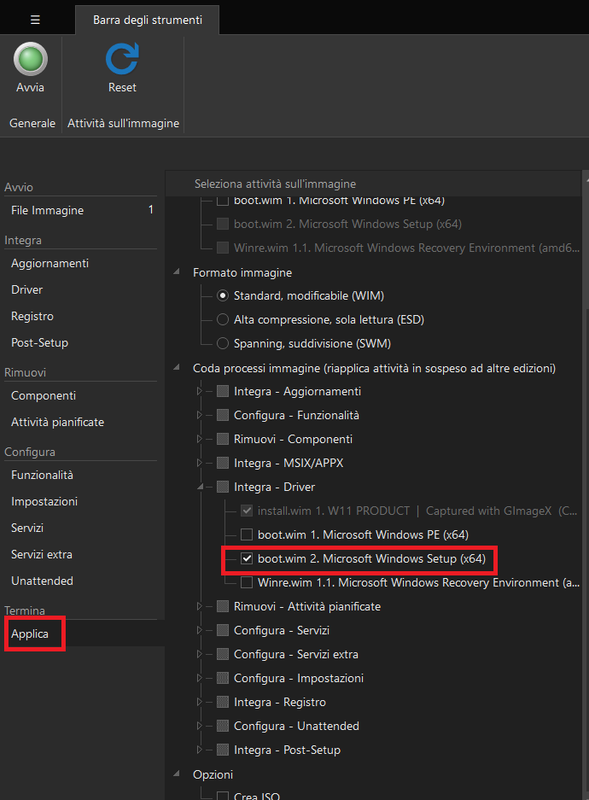589x800 pixels.
Task: Expand Configura - Servizi extra node
Action: tap(200, 654)
